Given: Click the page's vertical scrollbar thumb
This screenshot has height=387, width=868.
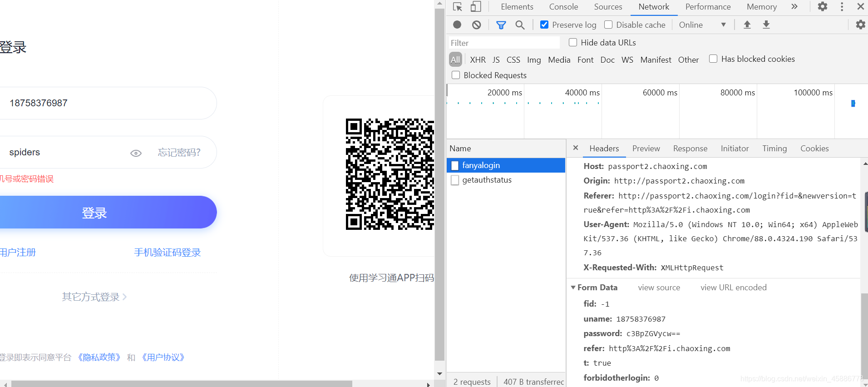Looking at the screenshot, I should pyautogui.click(x=439, y=184).
